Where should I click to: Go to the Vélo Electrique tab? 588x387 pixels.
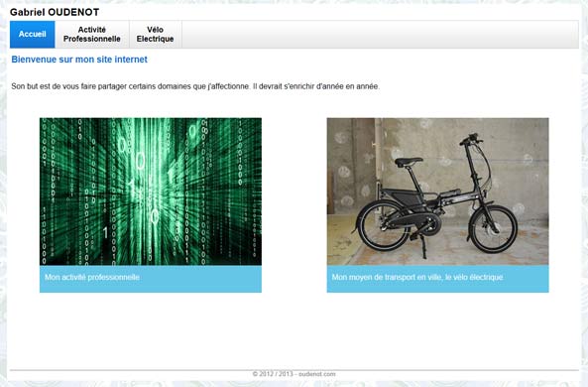coord(156,34)
